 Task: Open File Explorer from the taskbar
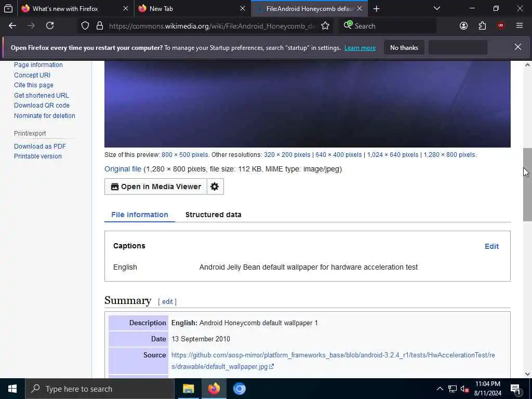tap(188, 389)
